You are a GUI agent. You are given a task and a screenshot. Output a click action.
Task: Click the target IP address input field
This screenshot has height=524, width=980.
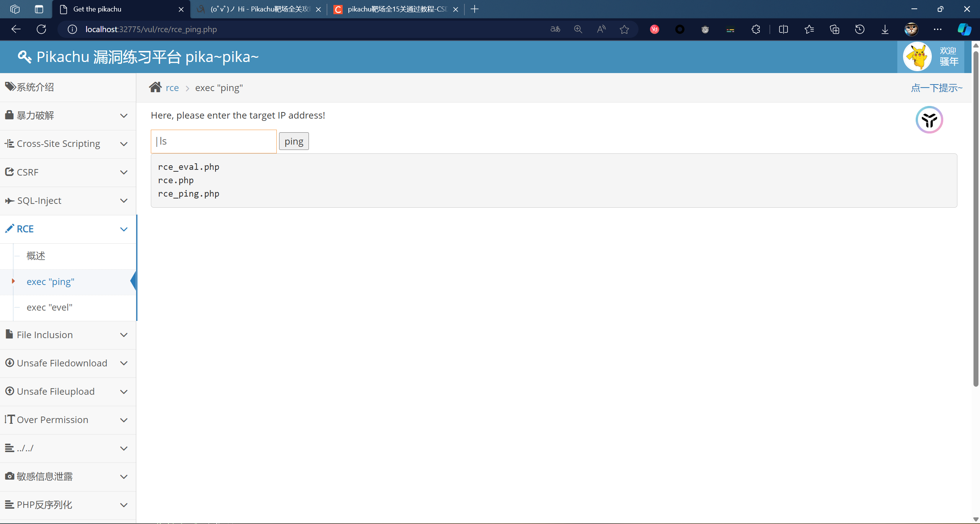(214, 142)
